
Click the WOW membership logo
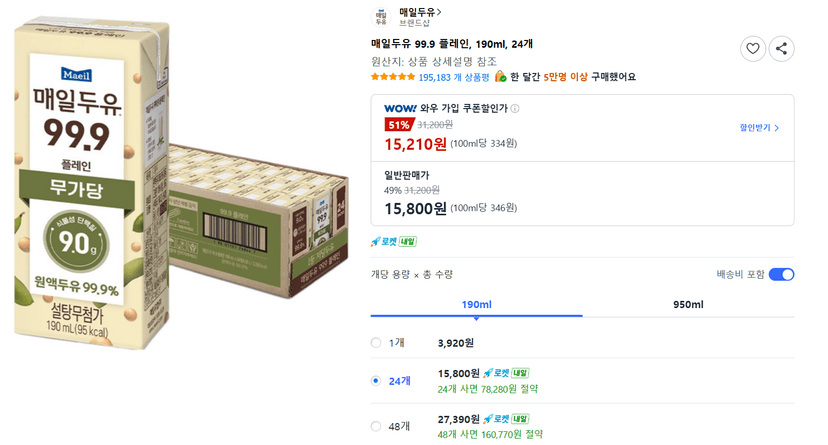pos(400,108)
